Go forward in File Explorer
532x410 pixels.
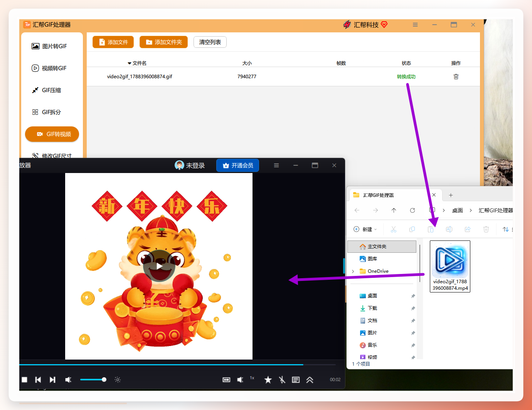click(375, 210)
